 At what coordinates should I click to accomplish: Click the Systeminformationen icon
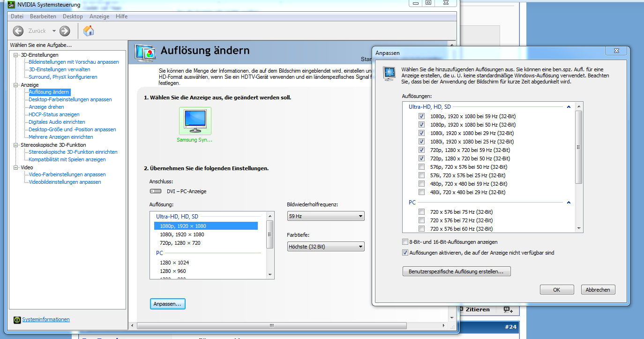[x=17, y=320]
